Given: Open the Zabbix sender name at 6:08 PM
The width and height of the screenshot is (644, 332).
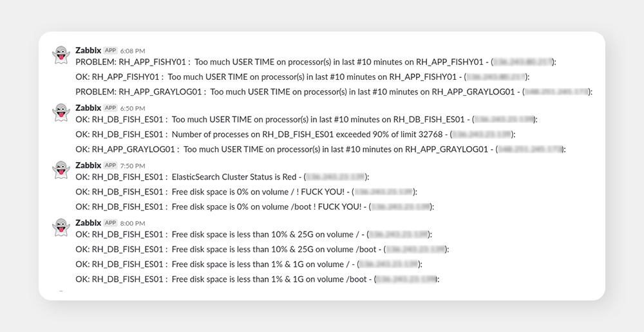Looking at the screenshot, I should pos(88,50).
